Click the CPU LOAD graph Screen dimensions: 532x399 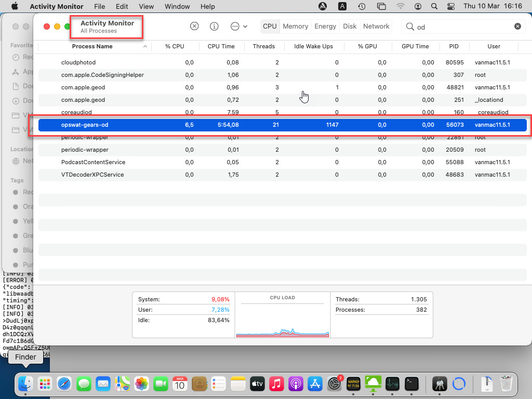pyautogui.click(x=282, y=315)
